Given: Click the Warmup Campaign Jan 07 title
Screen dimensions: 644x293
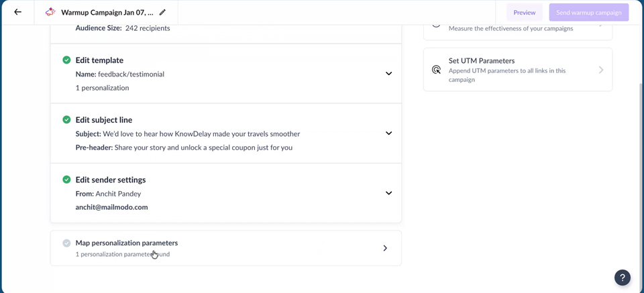Looking at the screenshot, I should [x=107, y=12].
